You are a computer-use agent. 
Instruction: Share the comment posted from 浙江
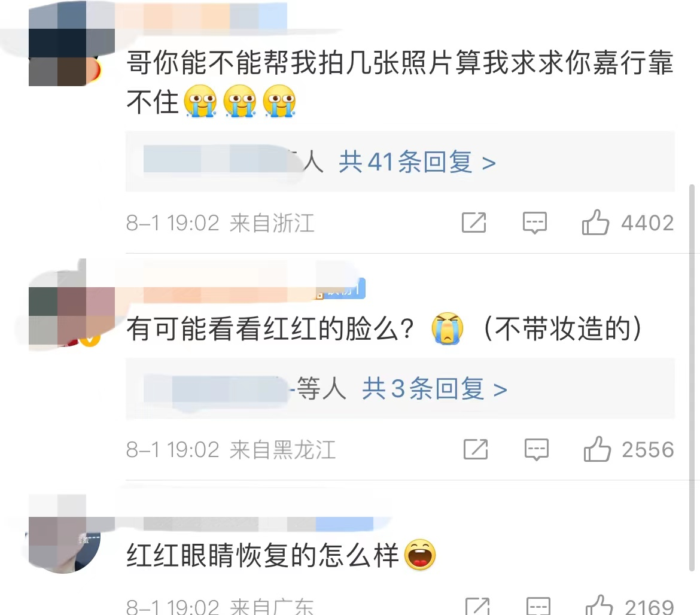[474, 223]
